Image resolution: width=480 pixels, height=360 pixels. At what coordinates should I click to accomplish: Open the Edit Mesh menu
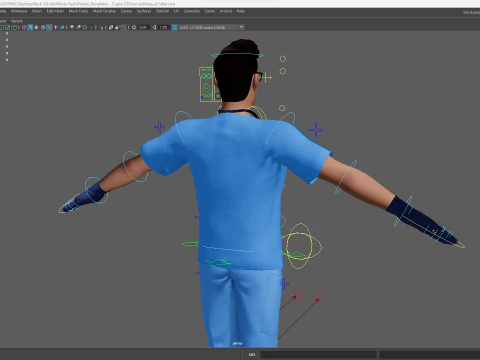click(55, 11)
